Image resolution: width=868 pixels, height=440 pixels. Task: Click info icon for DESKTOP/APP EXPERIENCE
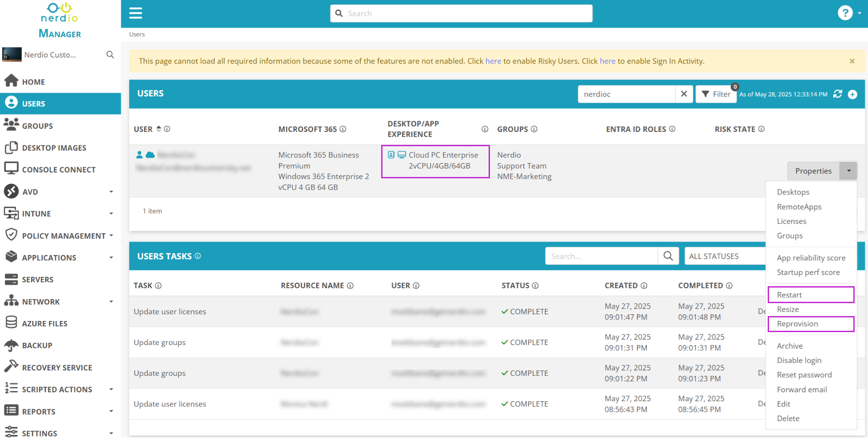click(x=485, y=129)
